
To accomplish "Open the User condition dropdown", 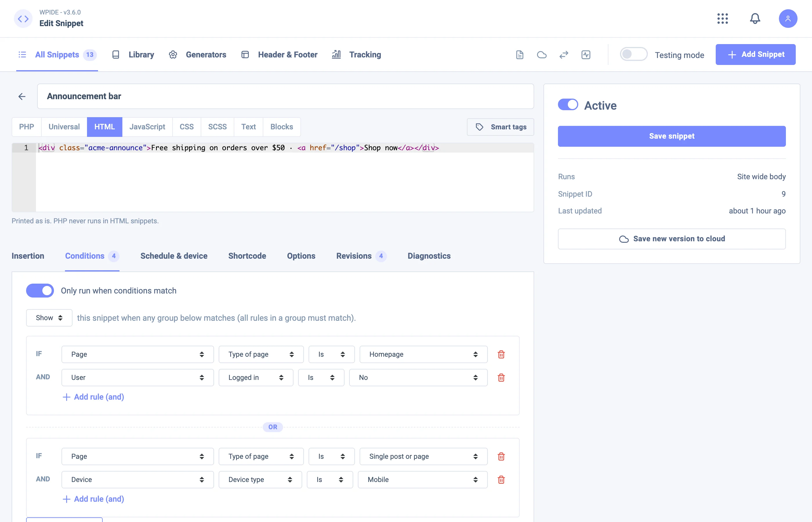I will pyautogui.click(x=137, y=377).
